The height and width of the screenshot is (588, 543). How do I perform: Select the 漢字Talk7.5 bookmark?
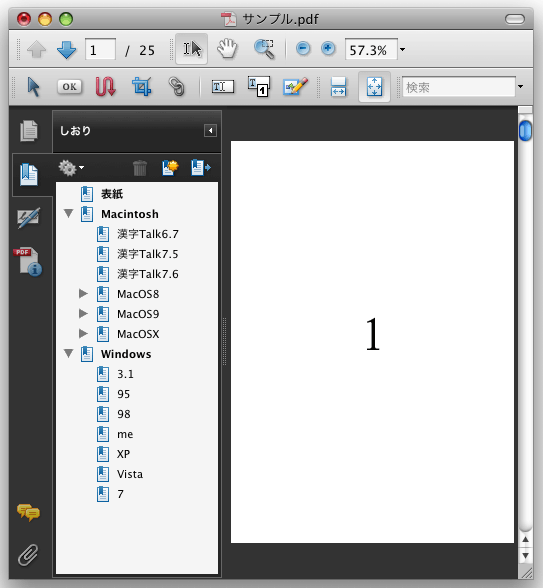[147, 254]
